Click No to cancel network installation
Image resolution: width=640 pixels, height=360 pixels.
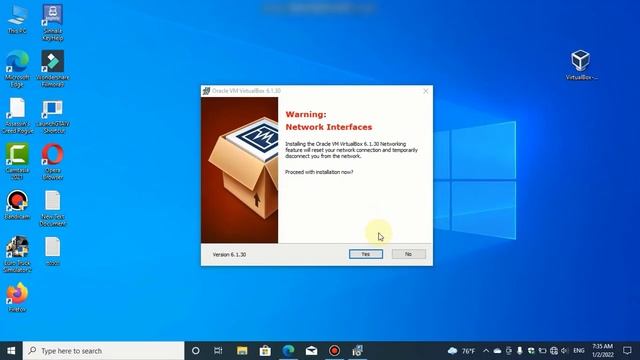coord(409,254)
